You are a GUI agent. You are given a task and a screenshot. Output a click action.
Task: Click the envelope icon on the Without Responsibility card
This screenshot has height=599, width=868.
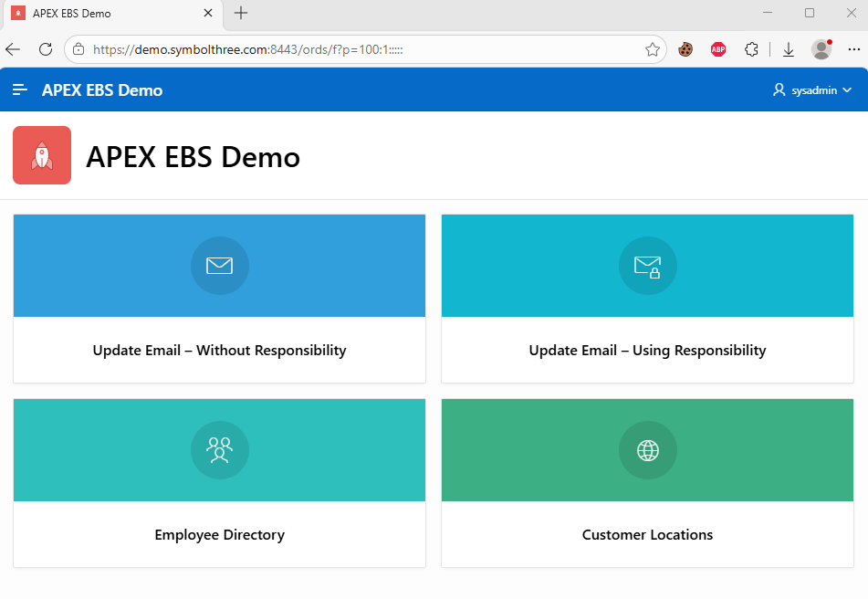pos(220,266)
